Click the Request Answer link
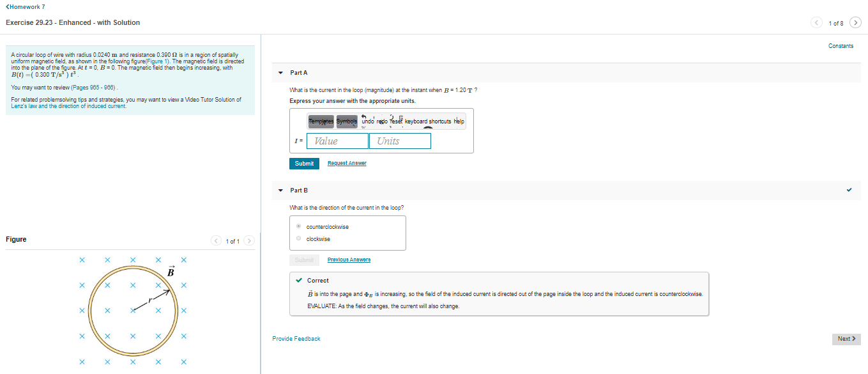 [x=347, y=163]
